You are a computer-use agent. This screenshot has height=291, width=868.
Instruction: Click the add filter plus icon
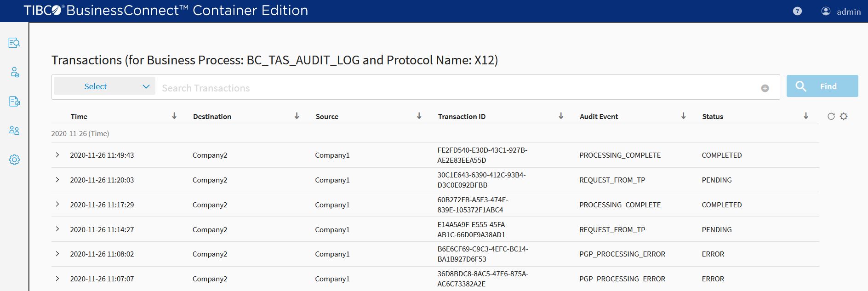[765, 88]
